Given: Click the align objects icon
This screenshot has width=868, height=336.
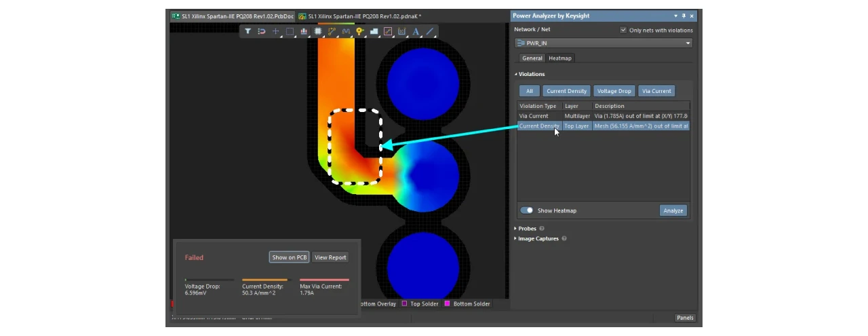Looking at the screenshot, I should tap(304, 31).
